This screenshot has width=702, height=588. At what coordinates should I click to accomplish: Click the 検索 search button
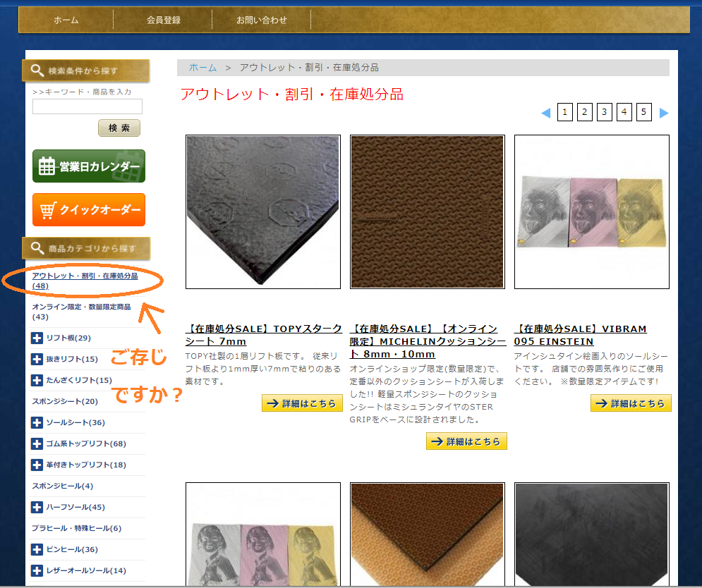(x=119, y=128)
